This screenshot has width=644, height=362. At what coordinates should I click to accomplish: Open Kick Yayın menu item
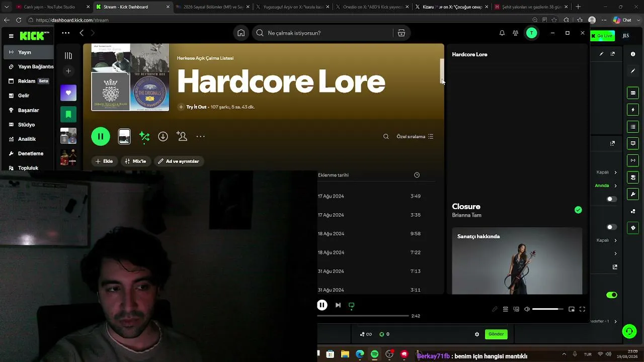click(28, 52)
